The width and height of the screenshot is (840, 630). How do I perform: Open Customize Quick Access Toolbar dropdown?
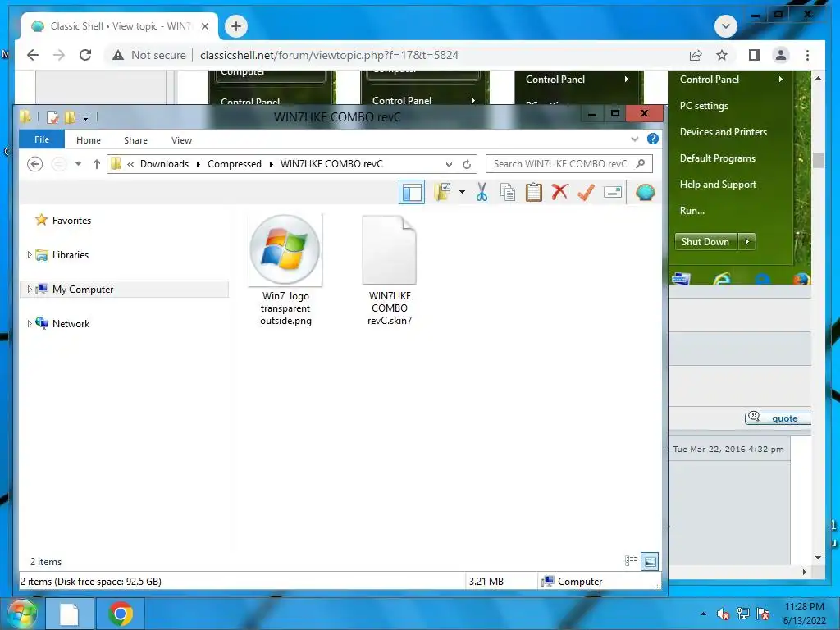pos(85,117)
